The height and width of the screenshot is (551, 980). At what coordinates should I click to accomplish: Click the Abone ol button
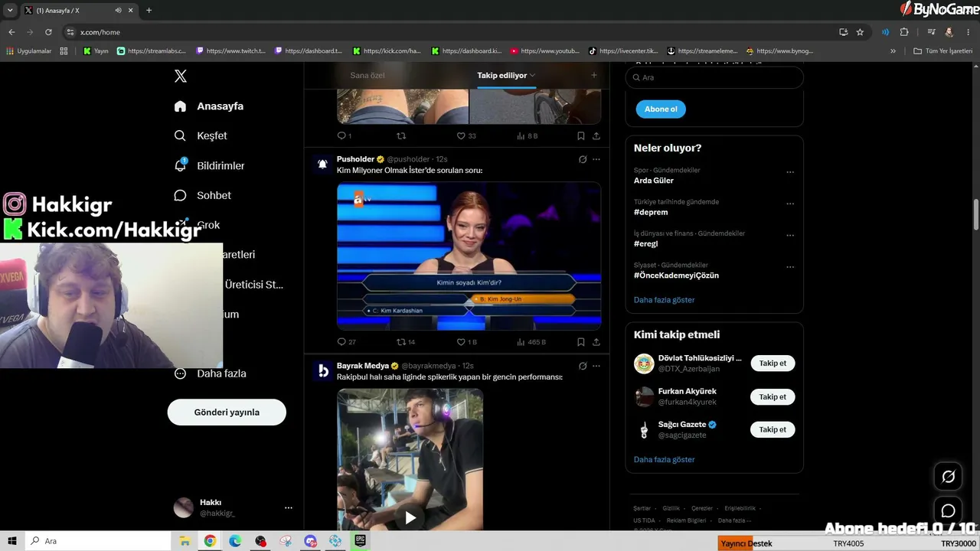661,109
